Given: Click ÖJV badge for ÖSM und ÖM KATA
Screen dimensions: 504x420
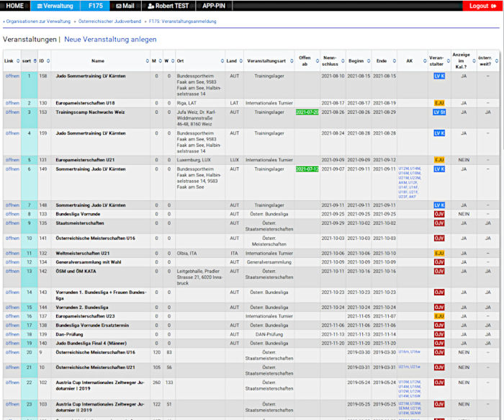Looking at the screenshot, I should pyautogui.click(x=439, y=272).
